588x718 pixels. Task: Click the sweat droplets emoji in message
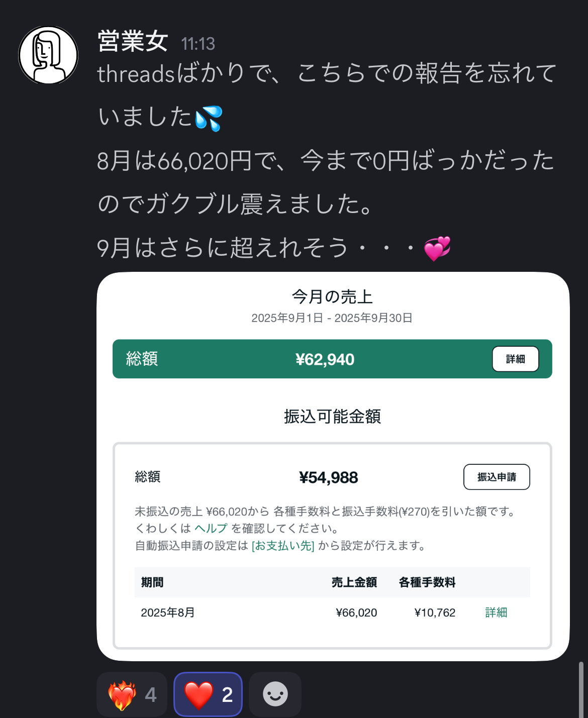209,118
